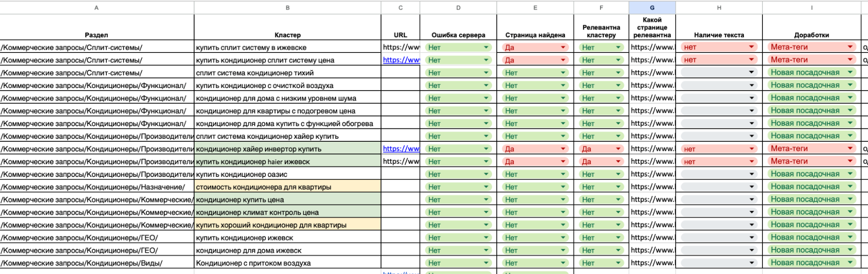This screenshot has width=868, height=274.
Task: Select URL cell for купить кондиционер haier ижевск
Action: pos(400,161)
